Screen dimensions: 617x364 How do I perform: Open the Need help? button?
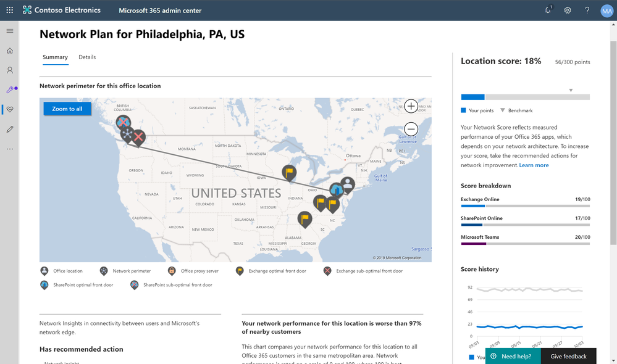[x=513, y=356]
